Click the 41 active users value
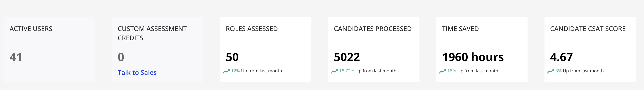Viewport: 644px width, 90px height. click(16, 57)
